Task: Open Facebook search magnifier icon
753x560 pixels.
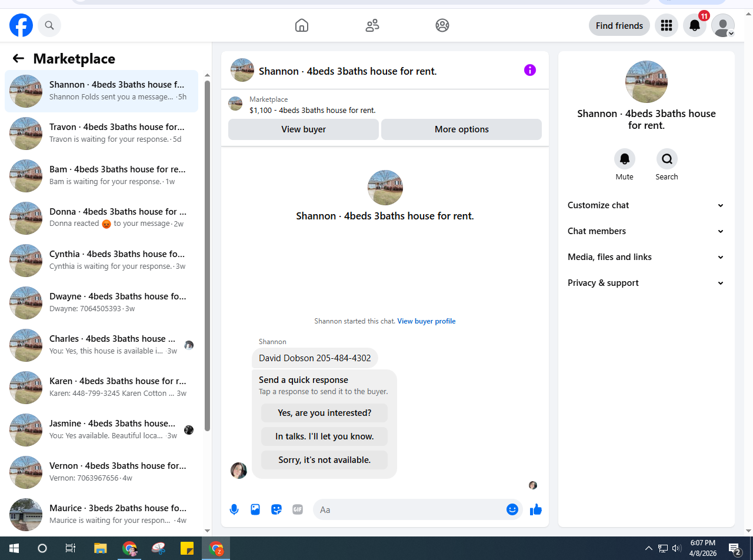Action: 49,25
